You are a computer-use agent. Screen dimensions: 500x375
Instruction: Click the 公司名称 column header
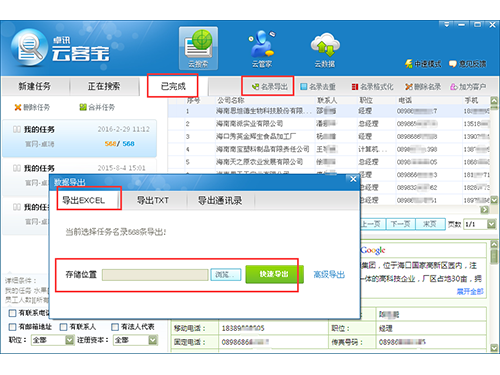pos(231,100)
